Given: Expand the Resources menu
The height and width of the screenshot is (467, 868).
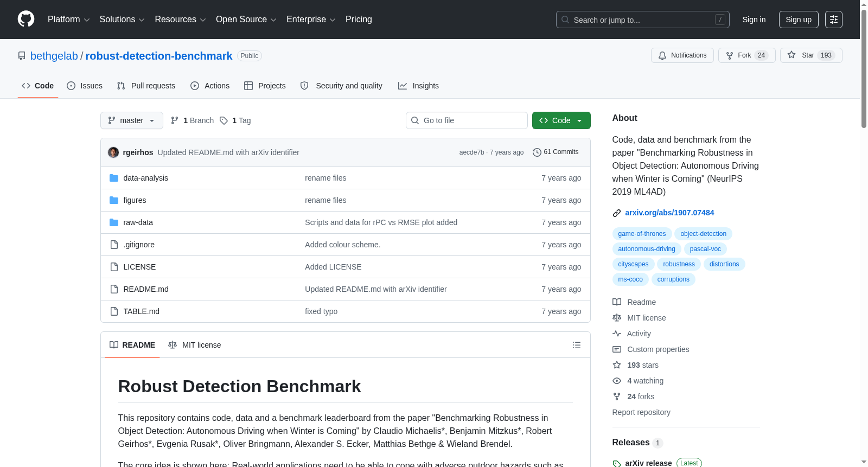Looking at the screenshot, I should 180,20.
